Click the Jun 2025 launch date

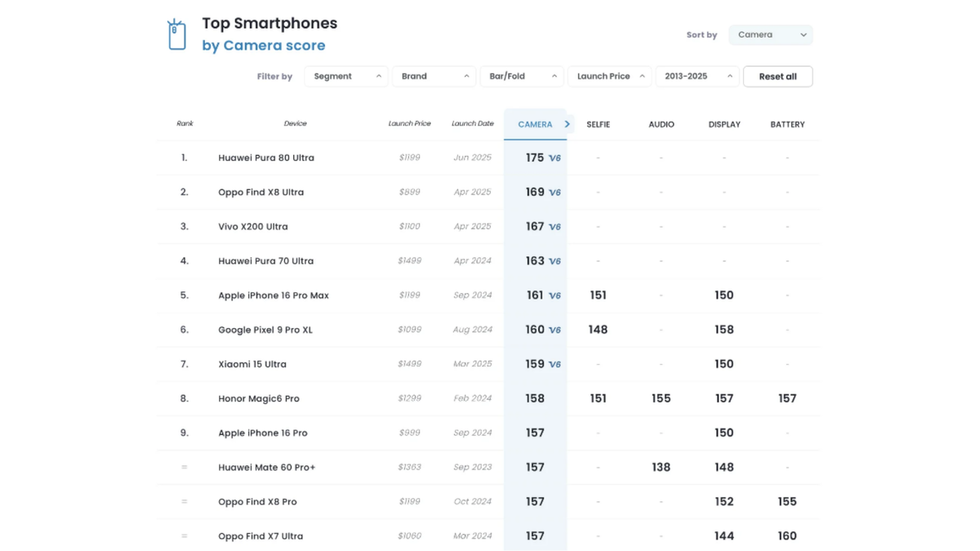click(x=473, y=158)
